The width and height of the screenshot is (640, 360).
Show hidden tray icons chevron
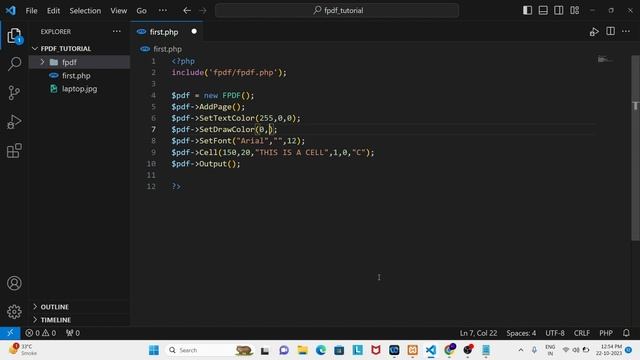pos(521,350)
